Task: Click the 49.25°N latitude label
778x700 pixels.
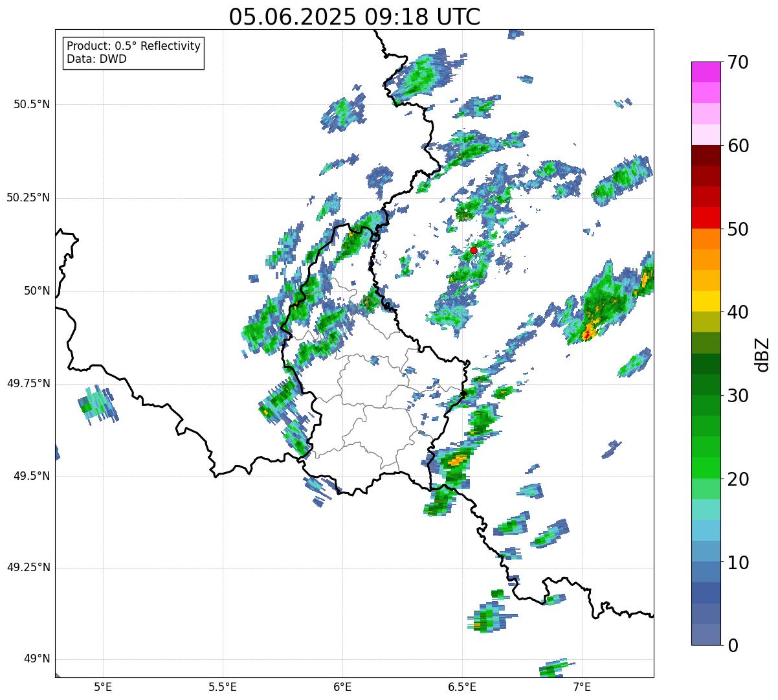Action: (28, 568)
